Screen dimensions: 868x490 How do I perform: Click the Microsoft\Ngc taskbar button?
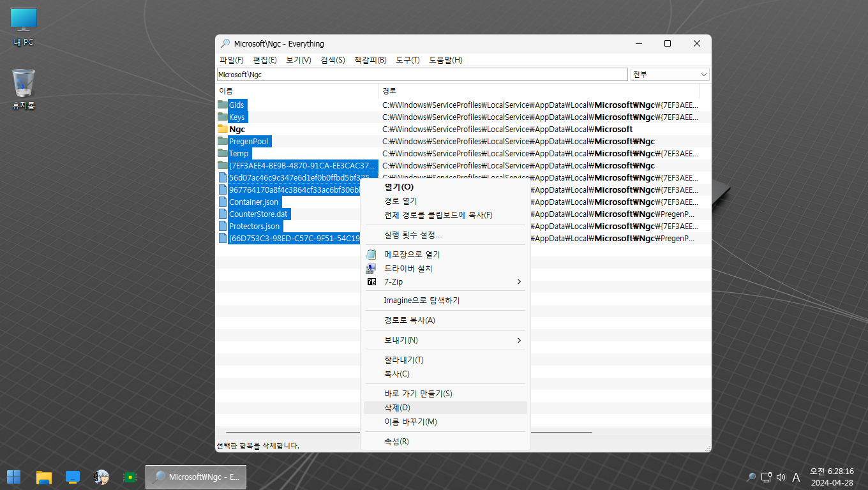point(196,477)
